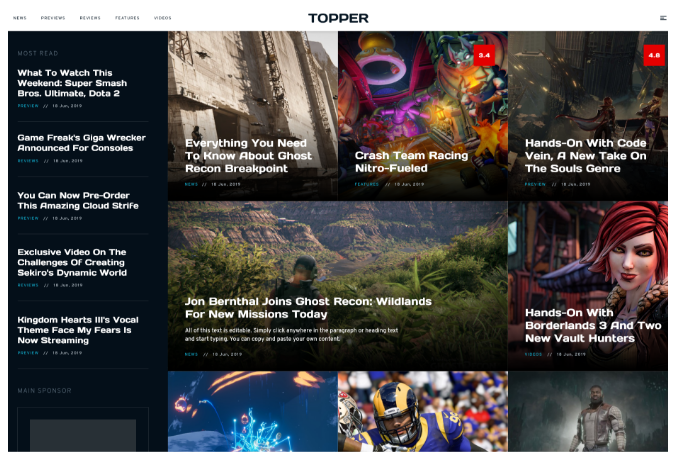The width and height of the screenshot is (677, 461).
Task: Click Reviews tag under Sekiro article
Action: 28,285
